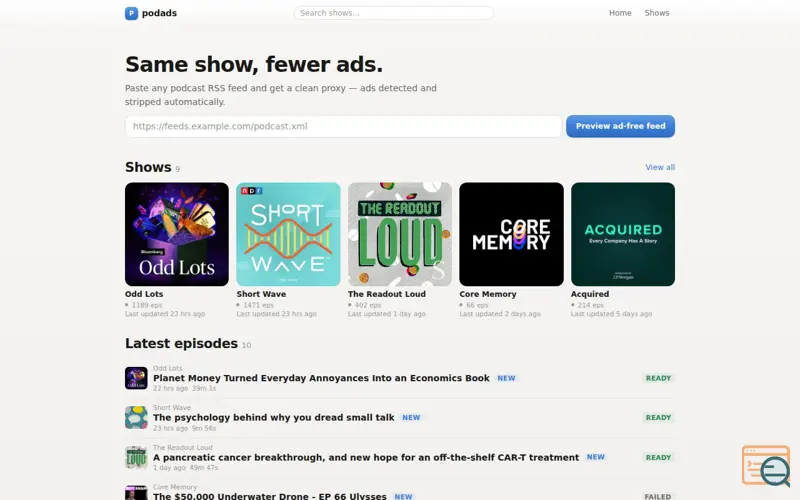Click The Readout Loud episode thumbnail icon
Image resolution: width=800 pixels, height=500 pixels.
click(x=136, y=457)
